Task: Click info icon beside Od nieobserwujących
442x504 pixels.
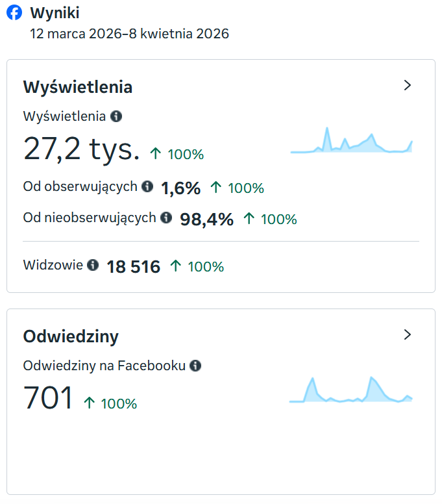Action: pyautogui.click(x=166, y=218)
